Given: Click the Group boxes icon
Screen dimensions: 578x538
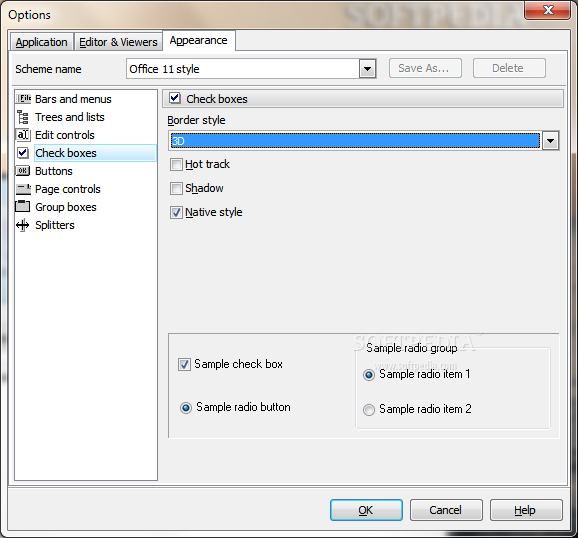Looking at the screenshot, I should 23,206.
